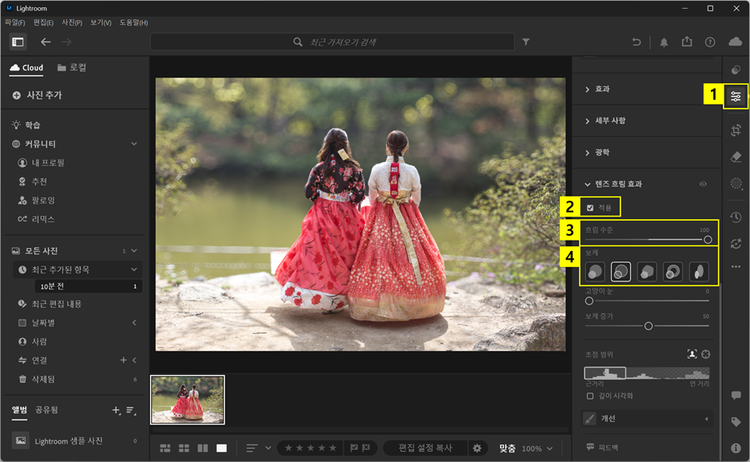Viewport: 750px width, 462px height.
Task: Switch to the 로컬 (Local) tab
Action: pos(71,68)
